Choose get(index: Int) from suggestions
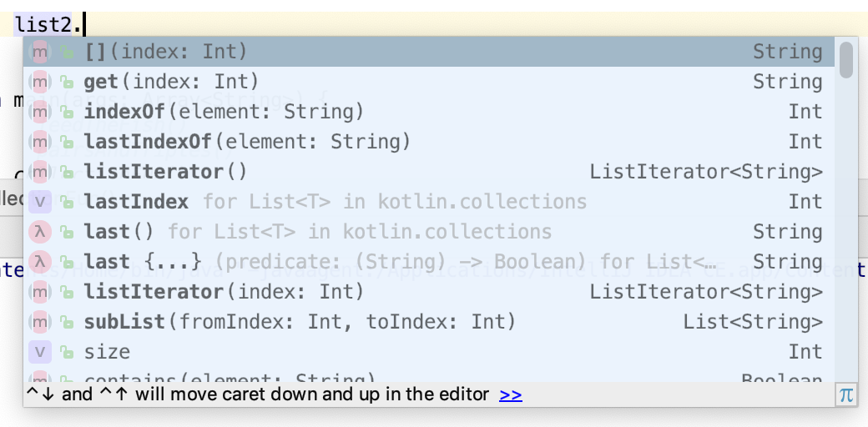Image resolution: width=868 pixels, height=427 pixels. click(x=171, y=82)
